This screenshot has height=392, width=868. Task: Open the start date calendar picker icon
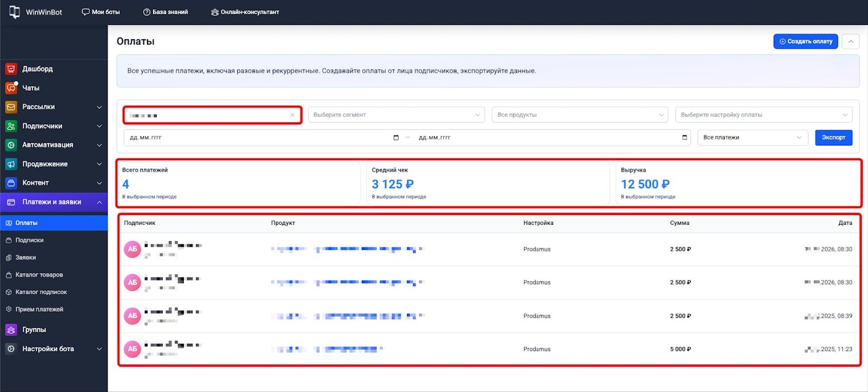(x=396, y=137)
